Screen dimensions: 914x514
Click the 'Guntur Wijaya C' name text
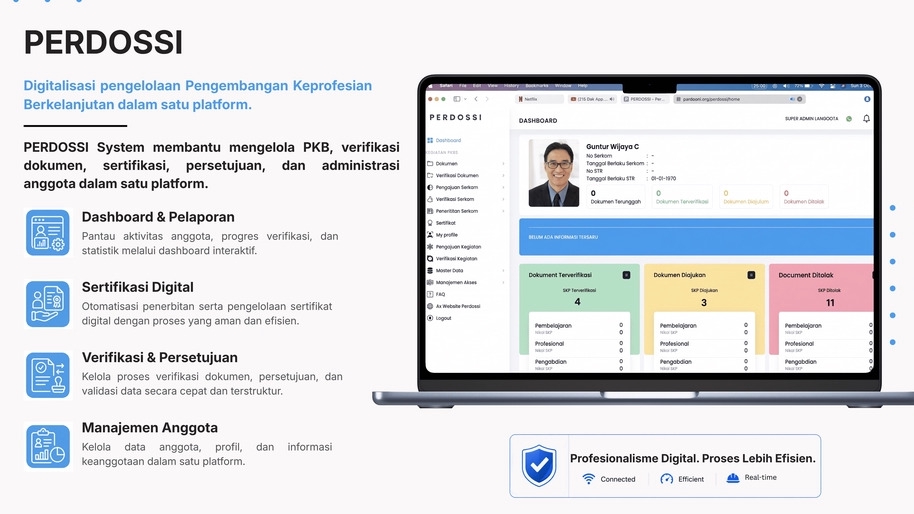(x=612, y=146)
